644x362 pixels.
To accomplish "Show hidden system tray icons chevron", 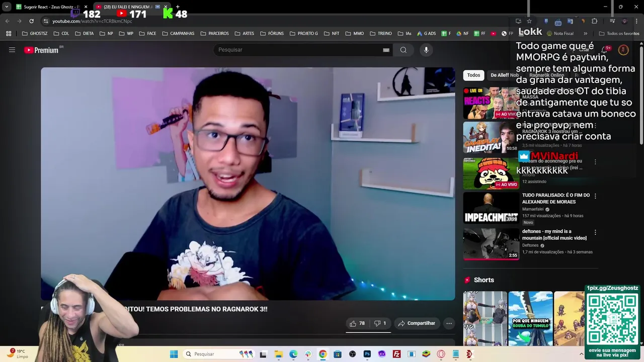I will click(581, 354).
